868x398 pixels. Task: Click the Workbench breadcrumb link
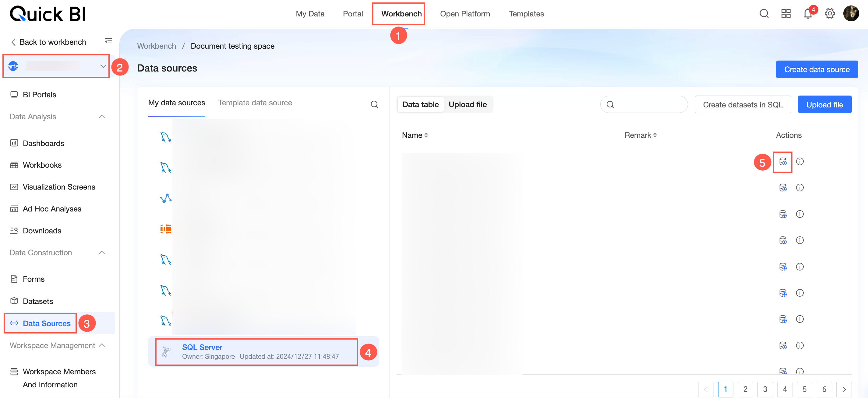tap(156, 46)
